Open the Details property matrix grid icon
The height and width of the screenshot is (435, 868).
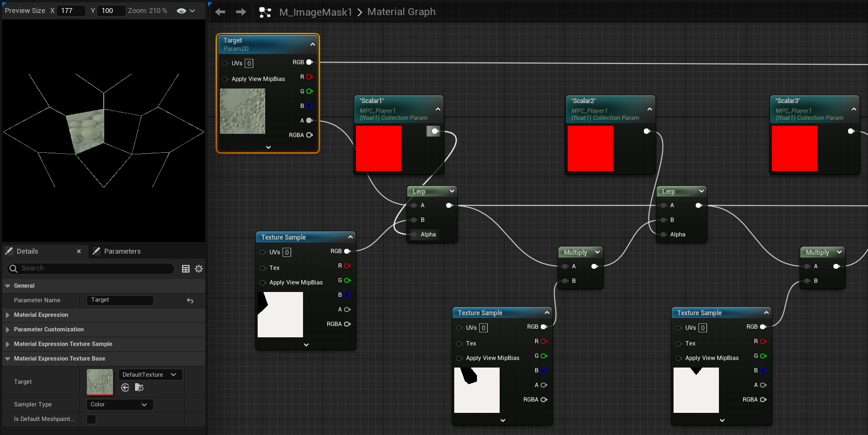tap(186, 269)
